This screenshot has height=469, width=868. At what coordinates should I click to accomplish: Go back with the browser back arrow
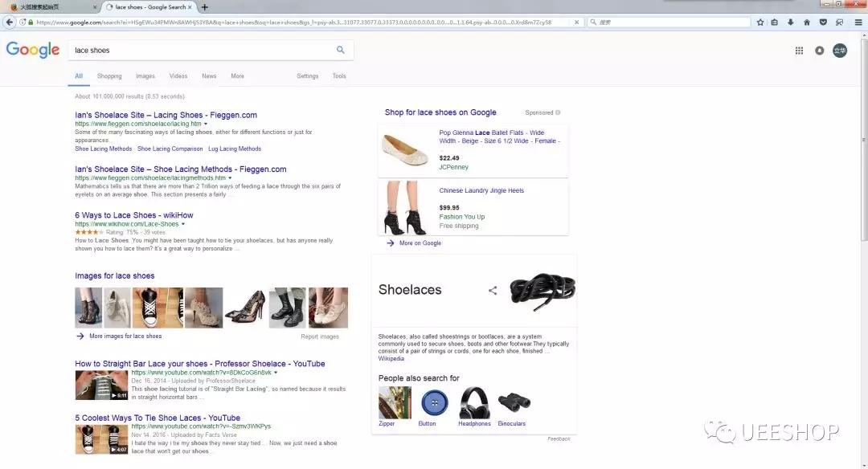click(10, 22)
